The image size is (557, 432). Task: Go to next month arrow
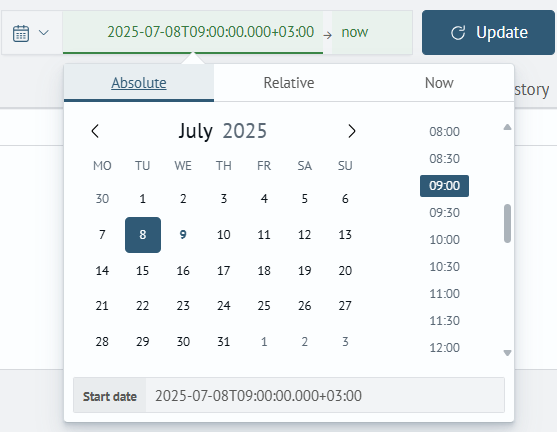tap(351, 131)
